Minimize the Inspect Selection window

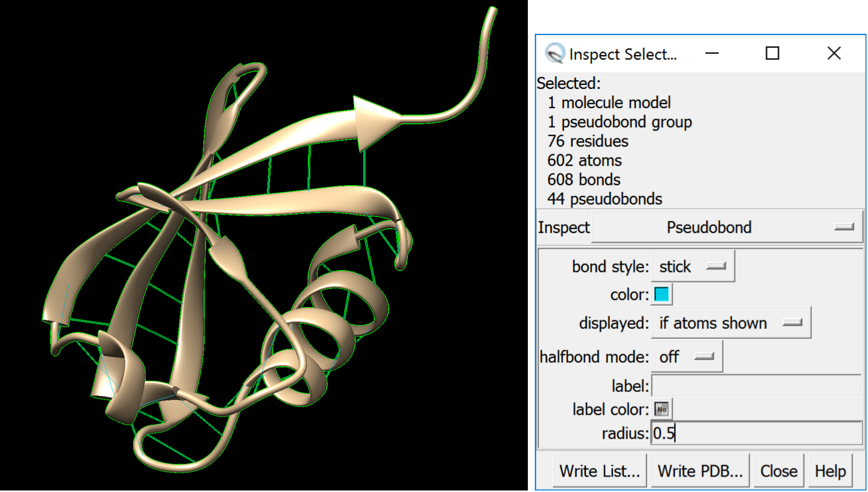pyautogui.click(x=712, y=53)
